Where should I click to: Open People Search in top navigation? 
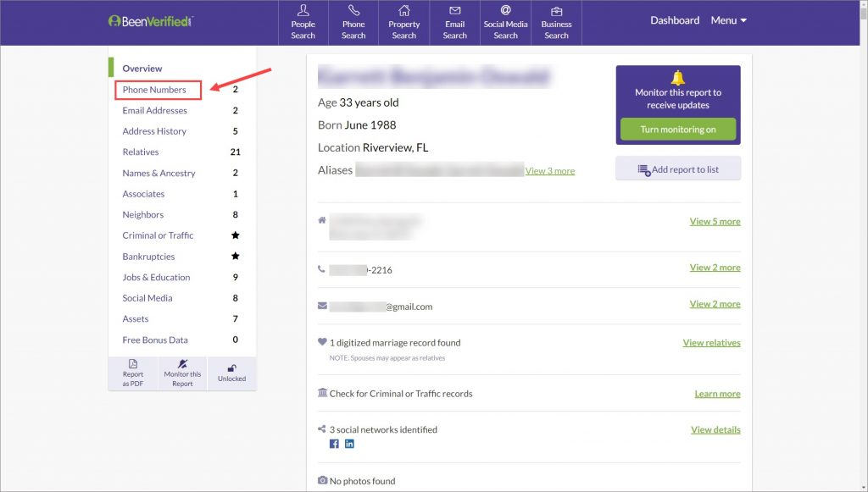point(303,23)
